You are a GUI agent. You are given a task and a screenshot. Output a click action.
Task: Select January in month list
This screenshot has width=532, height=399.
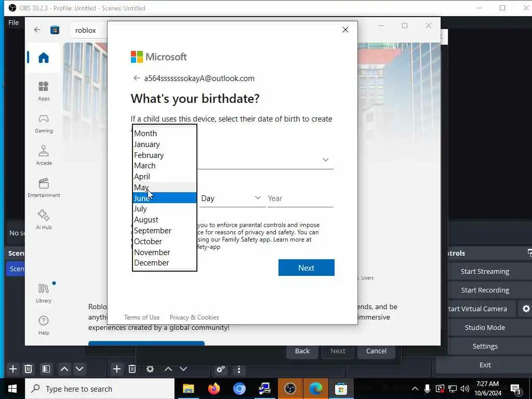[x=165, y=144]
